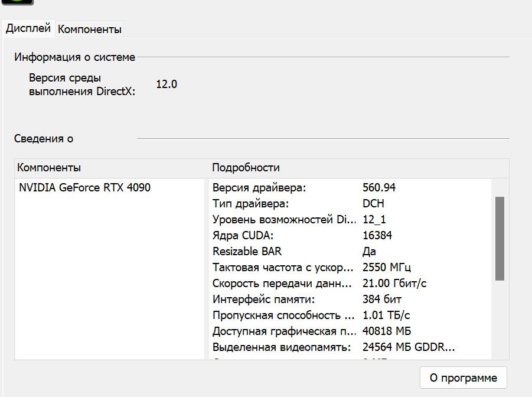Select the Тип драйвера row label
Viewport: 532px width, 397px height.
pyautogui.click(x=251, y=203)
